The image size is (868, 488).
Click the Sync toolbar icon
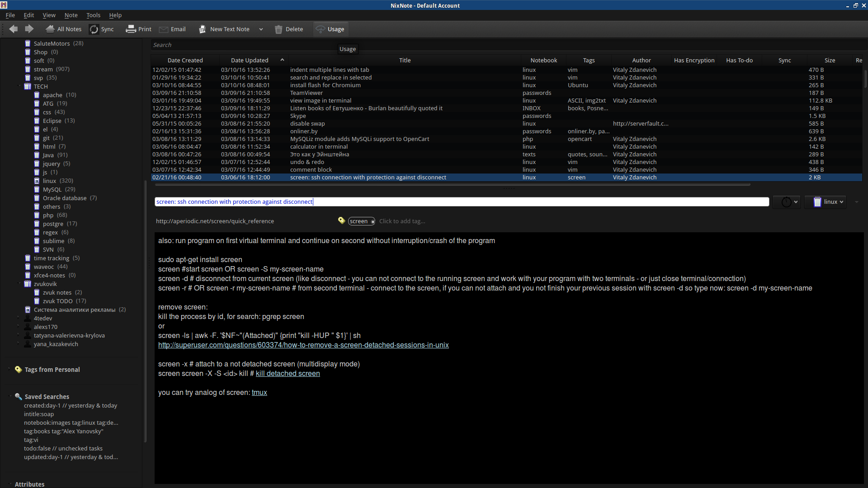94,29
